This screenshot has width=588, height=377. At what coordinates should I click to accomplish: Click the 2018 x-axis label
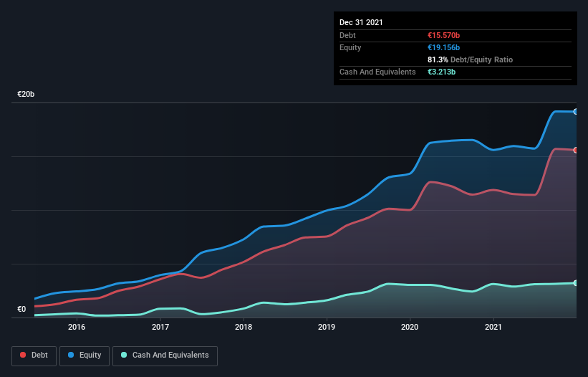tap(244, 327)
